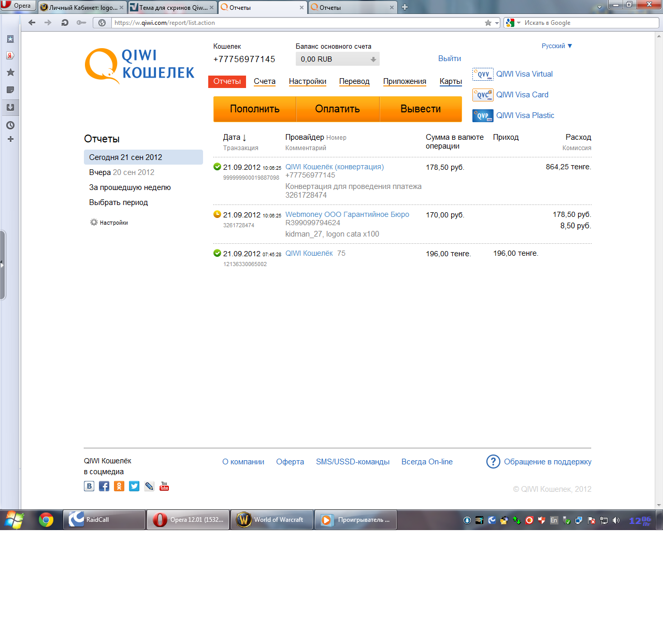The height and width of the screenshot is (644, 663).
Task: Open the QIWI Visa Card icon
Action: tap(483, 95)
